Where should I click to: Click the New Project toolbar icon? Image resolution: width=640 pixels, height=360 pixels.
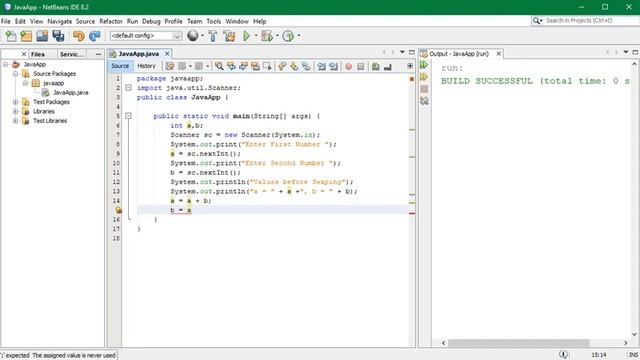click(x=26, y=36)
